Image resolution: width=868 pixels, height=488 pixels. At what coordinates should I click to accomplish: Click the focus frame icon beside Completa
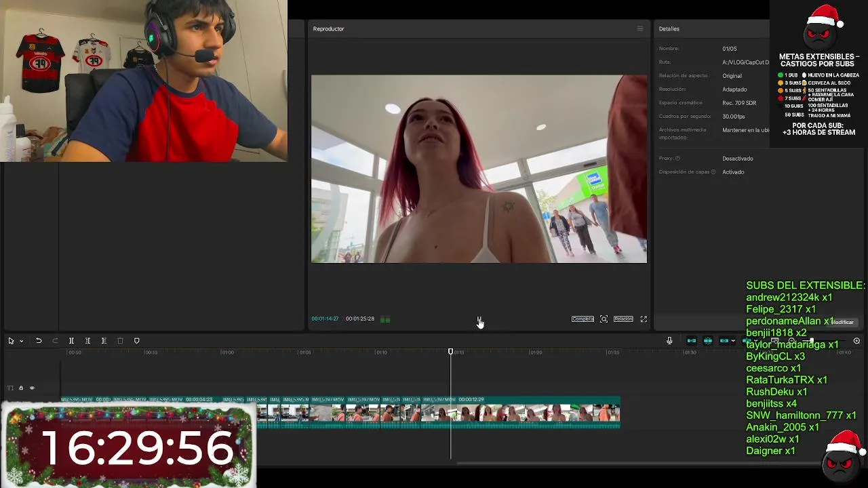pyautogui.click(x=604, y=319)
